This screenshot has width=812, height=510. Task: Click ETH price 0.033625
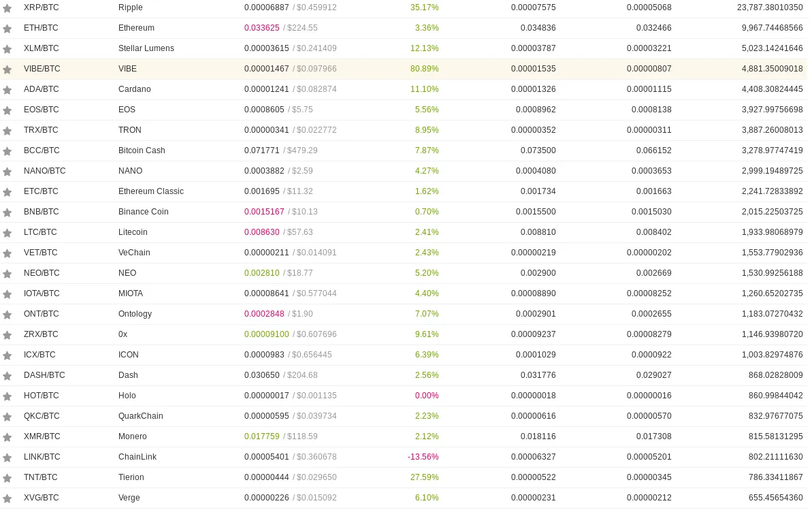pyautogui.click(x=262, y=28)
